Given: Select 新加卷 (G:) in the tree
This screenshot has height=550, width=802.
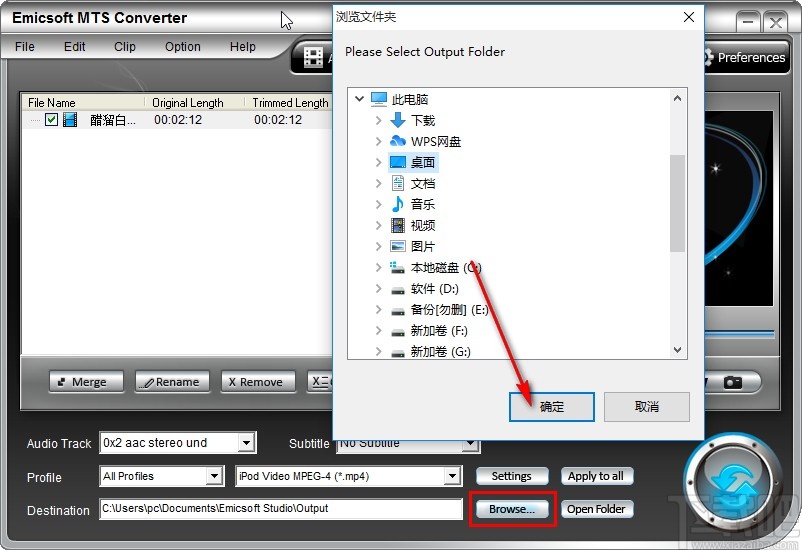Looking at the screenshot, I should (440, 351).
